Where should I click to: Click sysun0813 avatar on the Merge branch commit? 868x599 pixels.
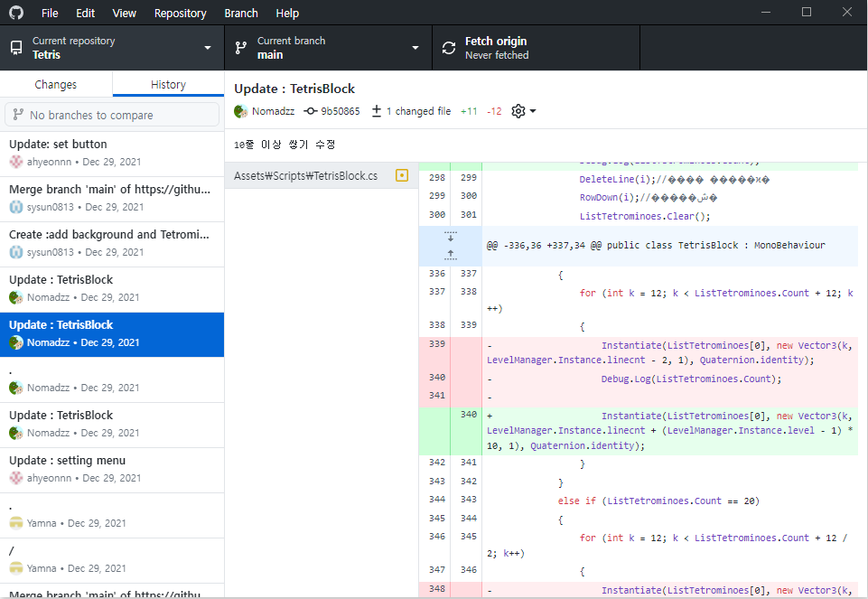[16, 207]
